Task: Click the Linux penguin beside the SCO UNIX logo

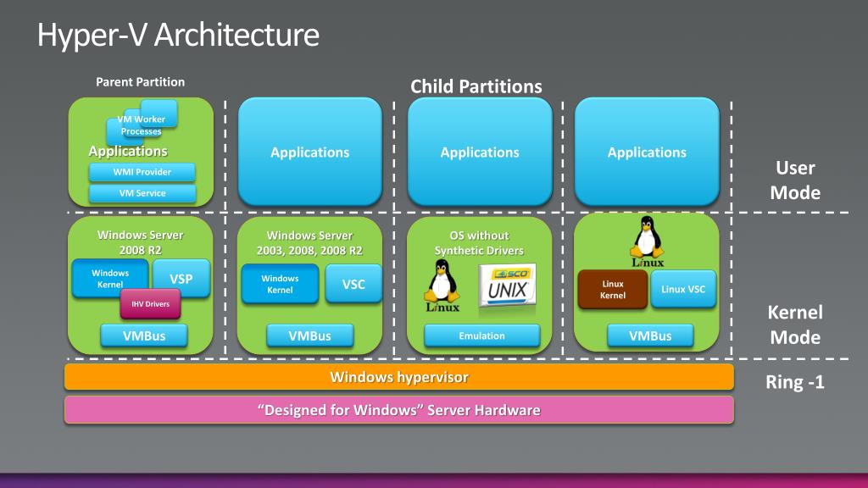Action: coord(442,286)
